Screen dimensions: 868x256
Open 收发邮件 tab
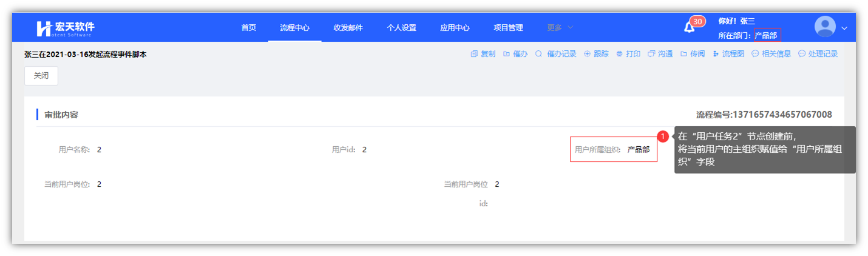pos(348,28)
